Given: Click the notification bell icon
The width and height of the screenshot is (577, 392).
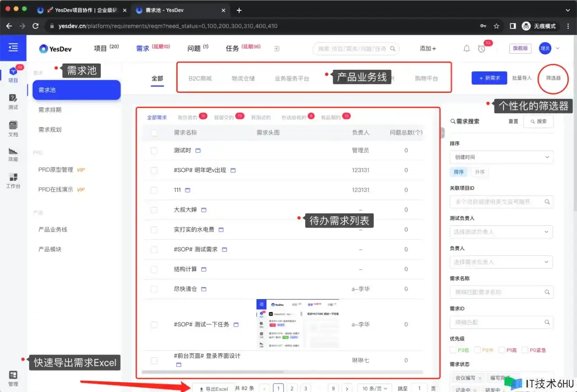Looking at the screenshot, I should click(x=467, y=49).
